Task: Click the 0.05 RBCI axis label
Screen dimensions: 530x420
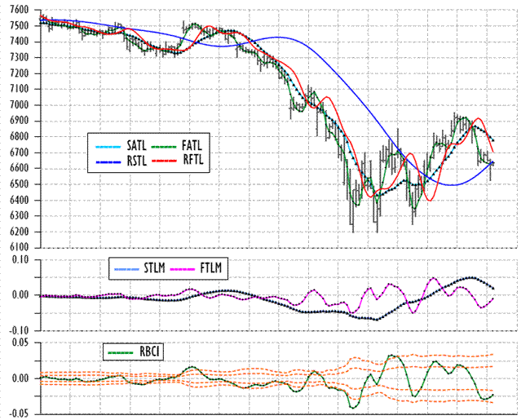Action: (20, 343)
